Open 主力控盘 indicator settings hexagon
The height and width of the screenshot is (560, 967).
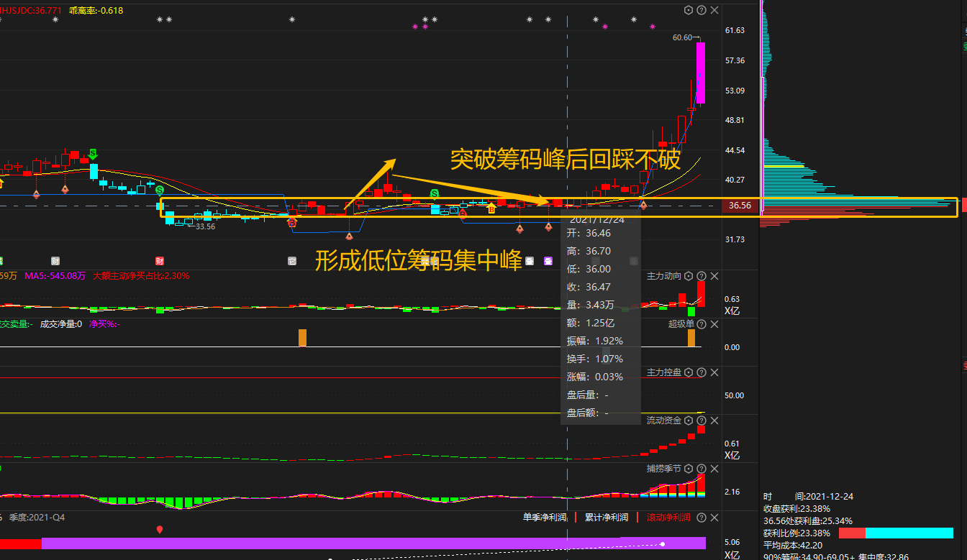tap(689, 372)
